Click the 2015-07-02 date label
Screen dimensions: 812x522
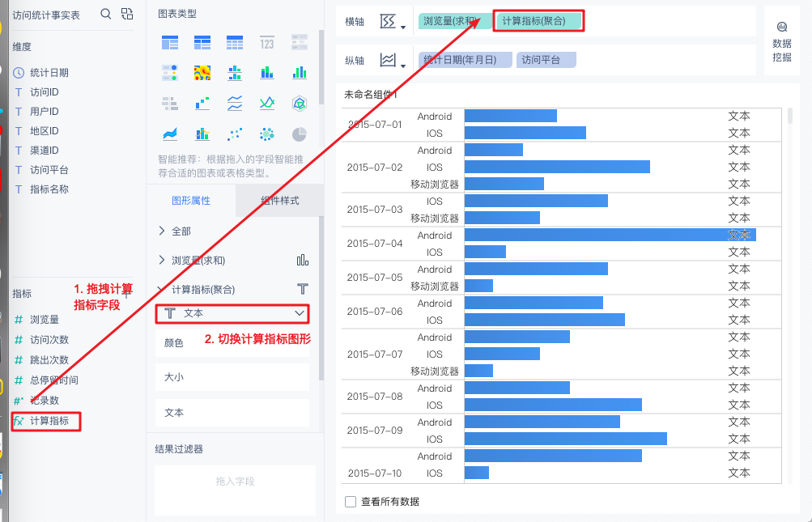click(374, 168)
